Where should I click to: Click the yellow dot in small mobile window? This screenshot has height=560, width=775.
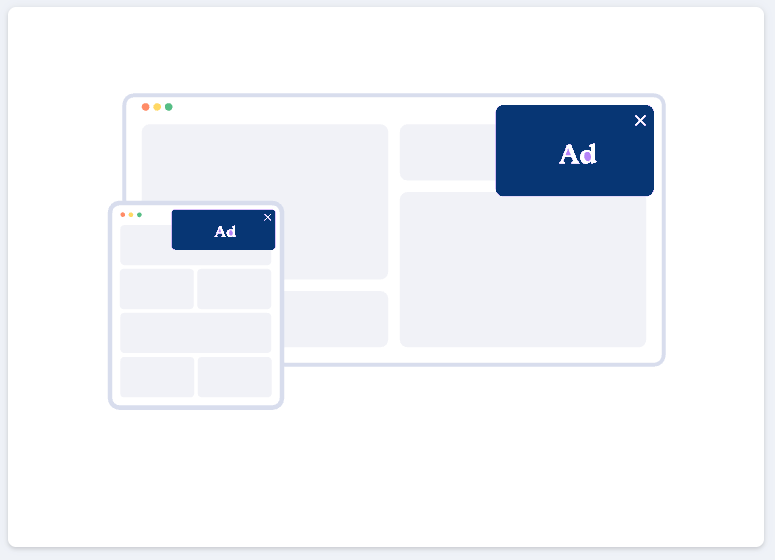(x=131, y=215)
